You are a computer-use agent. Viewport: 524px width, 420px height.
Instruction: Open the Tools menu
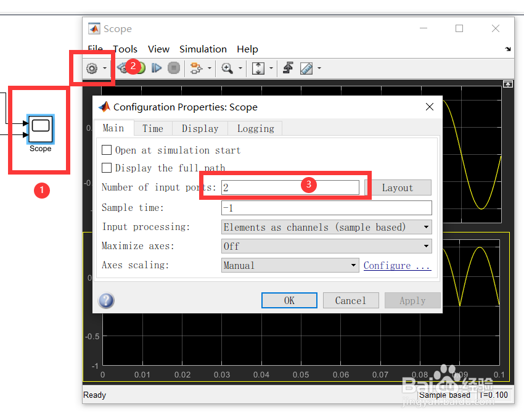pyautogui.click(x=125, y=49)
